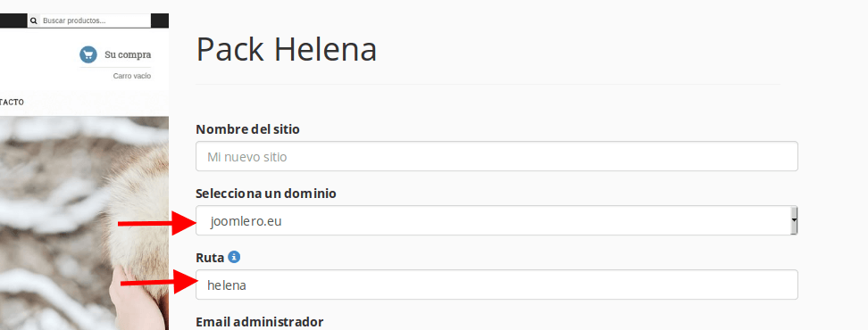Click the red arrow pointing at domain selector
The image size is (868, 330).
[x=156, y=223]
